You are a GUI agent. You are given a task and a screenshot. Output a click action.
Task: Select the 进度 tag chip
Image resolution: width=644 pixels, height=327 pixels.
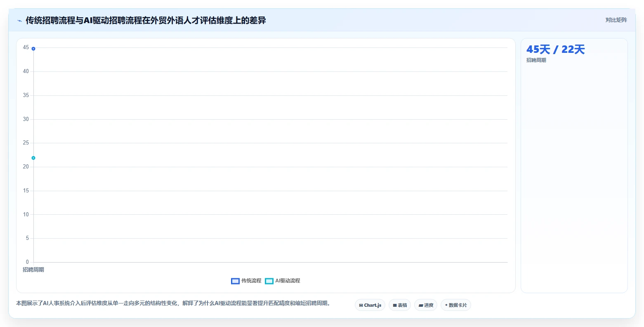[x=426, y=305]
